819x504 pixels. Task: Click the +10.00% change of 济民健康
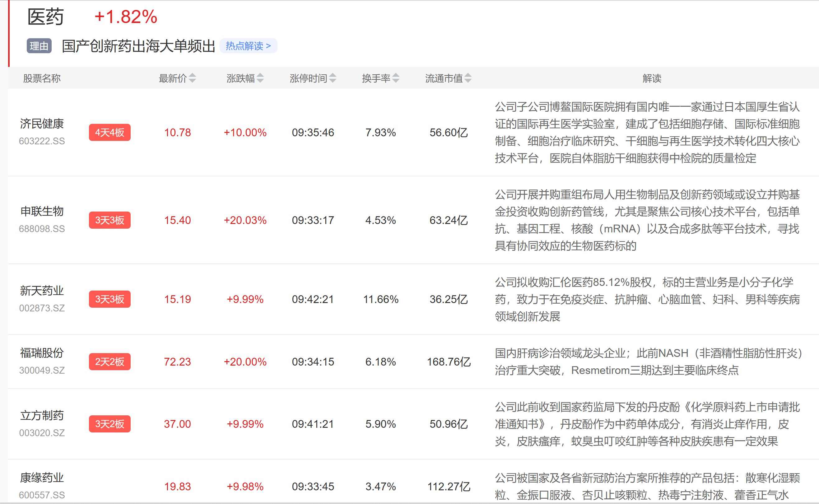click(x=245, y=132)
